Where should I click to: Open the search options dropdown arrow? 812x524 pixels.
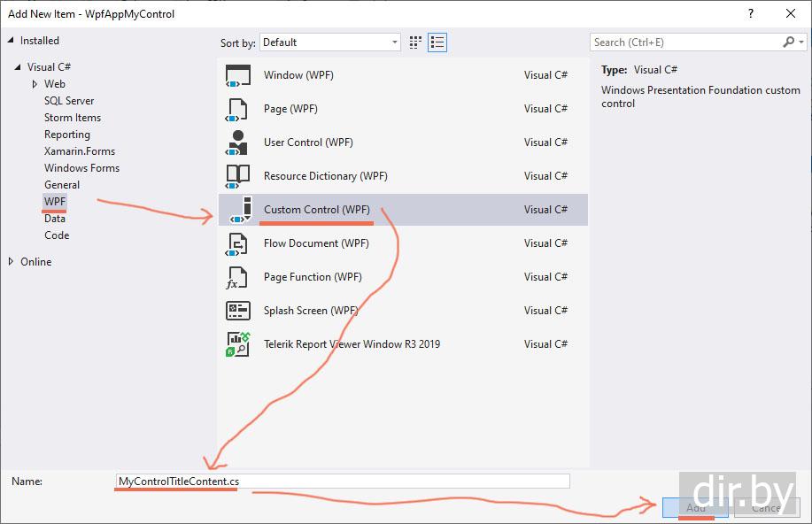point(801,42)
